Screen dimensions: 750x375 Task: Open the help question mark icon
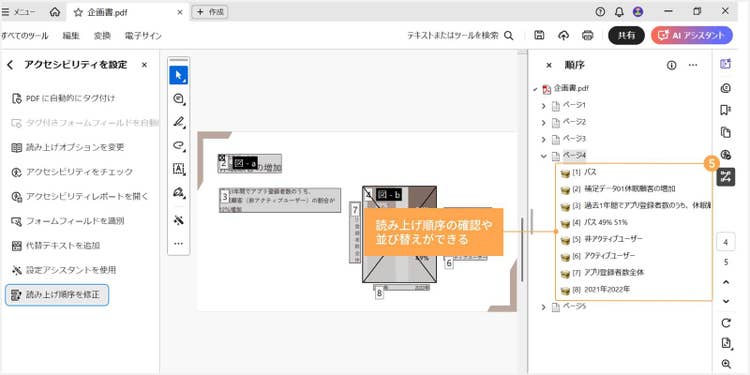pyautogui.click(x=600, y=12)
